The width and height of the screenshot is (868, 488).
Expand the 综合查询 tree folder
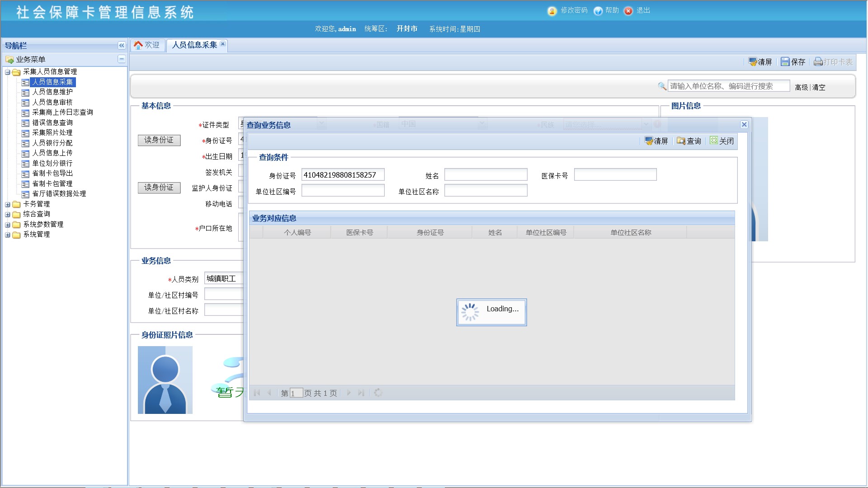click(7, 215)
